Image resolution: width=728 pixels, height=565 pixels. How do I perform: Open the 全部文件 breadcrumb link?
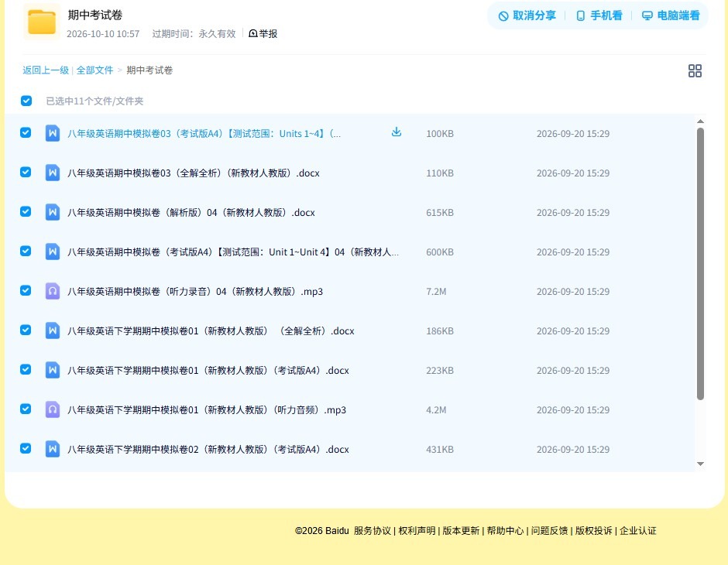94,70
